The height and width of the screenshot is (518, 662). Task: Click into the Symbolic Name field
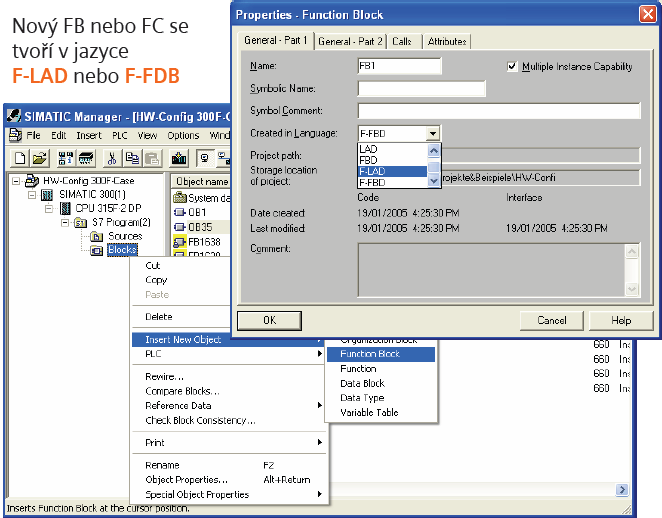[421, 89]
